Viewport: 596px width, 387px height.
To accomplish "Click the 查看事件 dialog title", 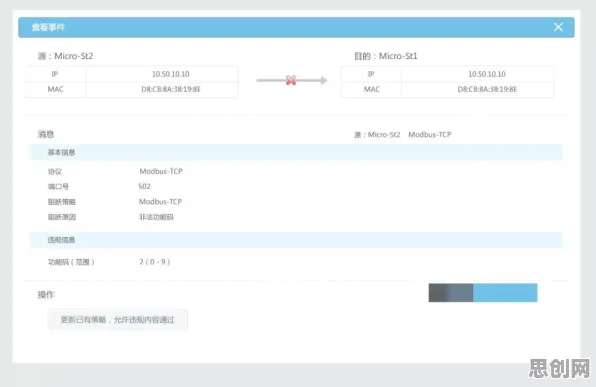I will (48, 27).
